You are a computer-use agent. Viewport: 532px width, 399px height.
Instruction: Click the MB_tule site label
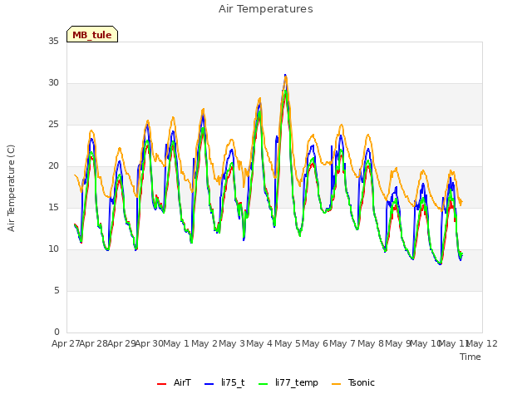point(92,34)
